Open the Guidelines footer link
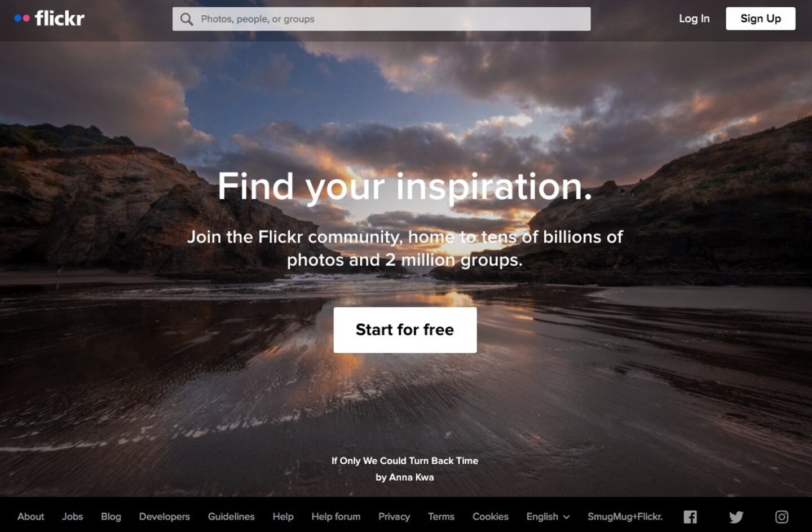Viewport: 812px width, 532px height. click(x=231, y=517)
